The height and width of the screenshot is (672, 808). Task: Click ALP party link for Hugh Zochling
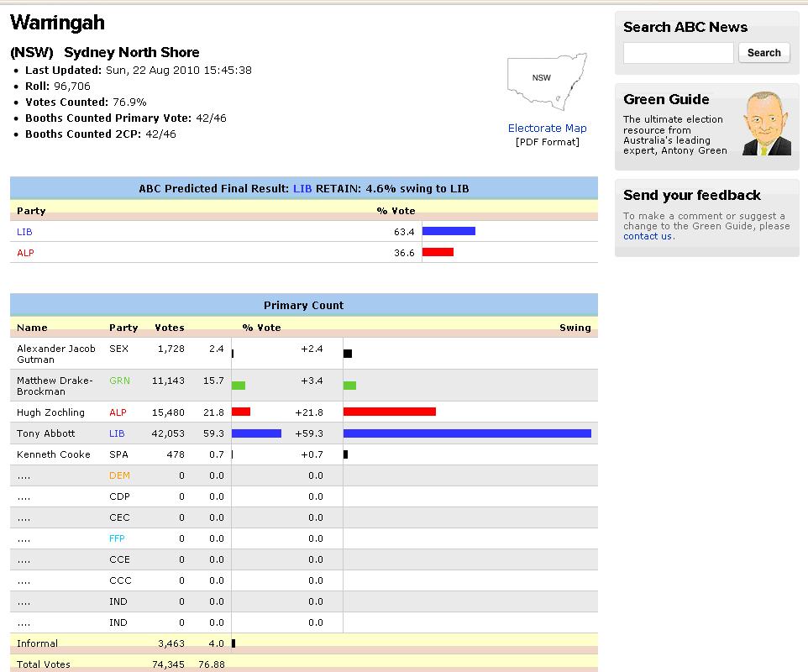pyautogui.click(x=118, y=412)
